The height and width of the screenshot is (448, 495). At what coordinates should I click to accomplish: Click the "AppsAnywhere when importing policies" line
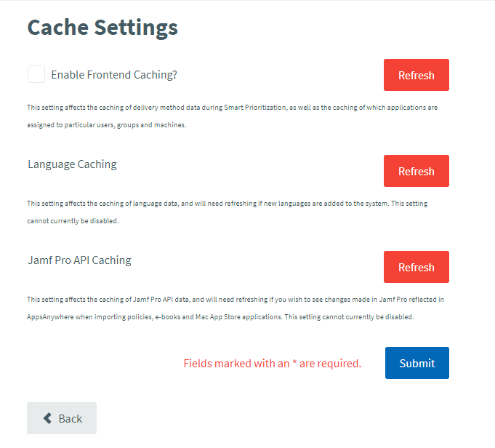pos(220,317)
